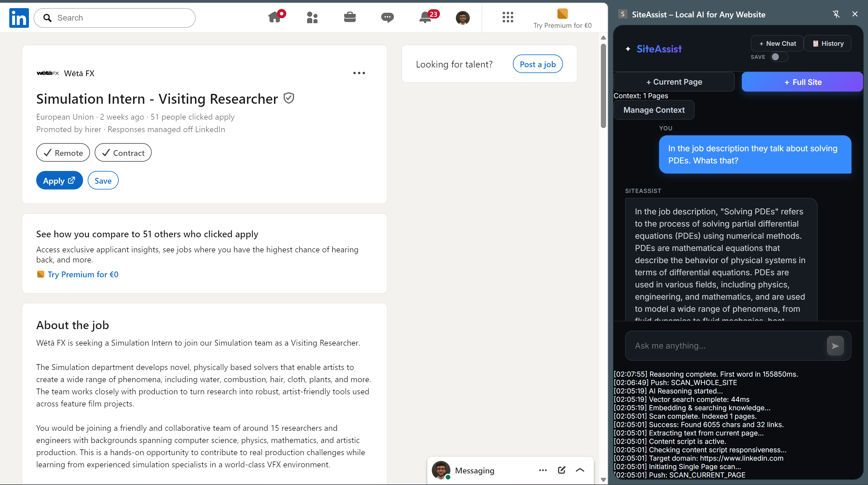Click into the LinkedIn Search field
The image size is (868, 485).
click(115, 18)
